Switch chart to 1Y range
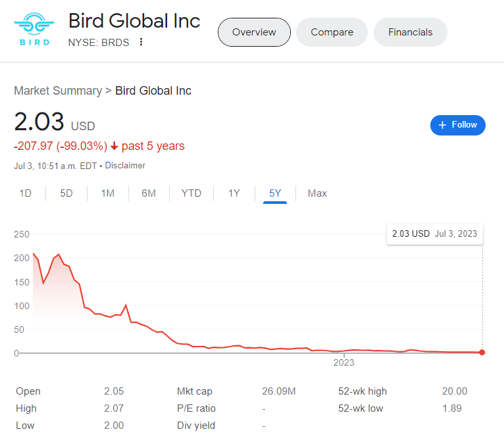The image size is (504, 438). click(x=234, y=193)
